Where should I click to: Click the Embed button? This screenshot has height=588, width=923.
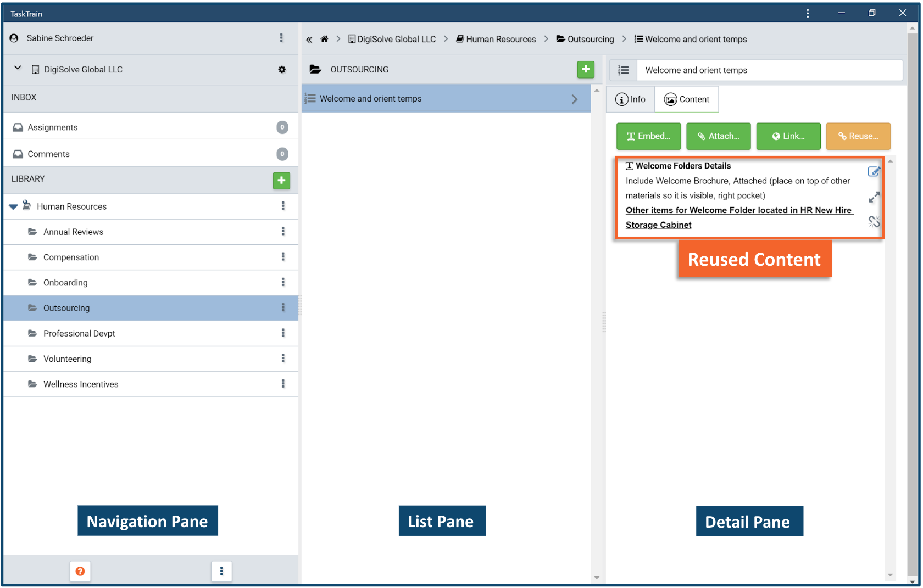point(648,136)
